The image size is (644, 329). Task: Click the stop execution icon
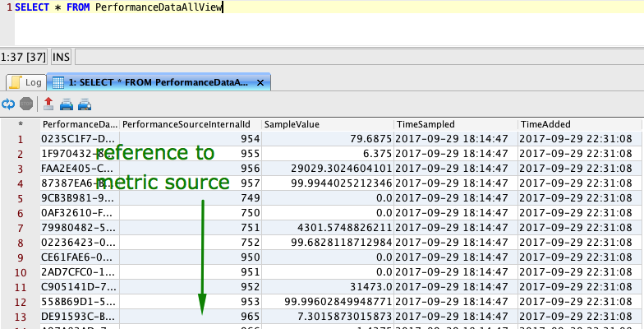click(x=26, y=104)
